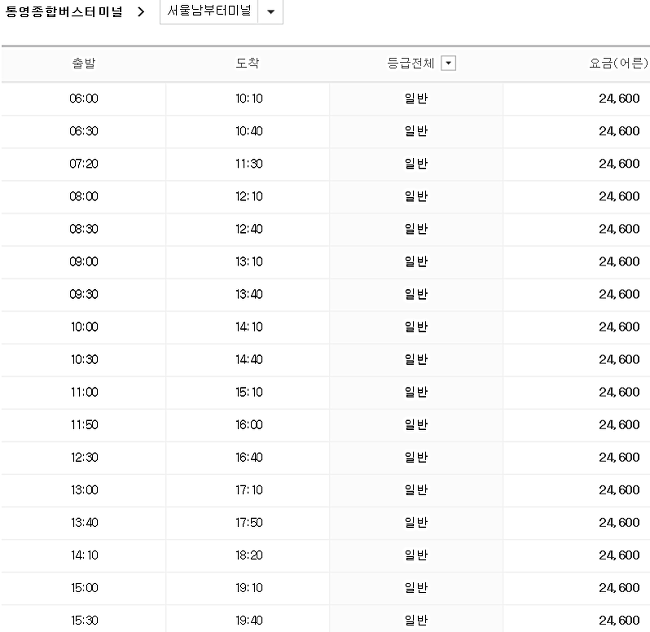Click the 24,600 fare in the 08:00 row

click(x=619, y=196)
